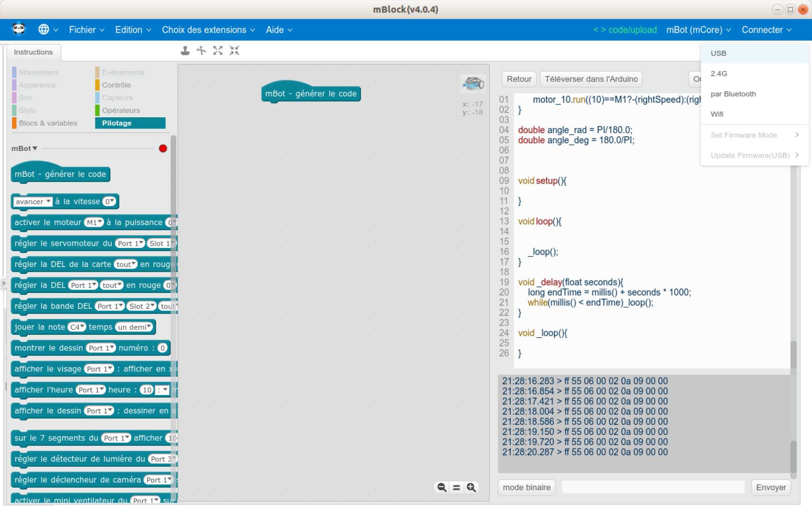
Task: Click the mode binaire button
Action: click(527, 487)
